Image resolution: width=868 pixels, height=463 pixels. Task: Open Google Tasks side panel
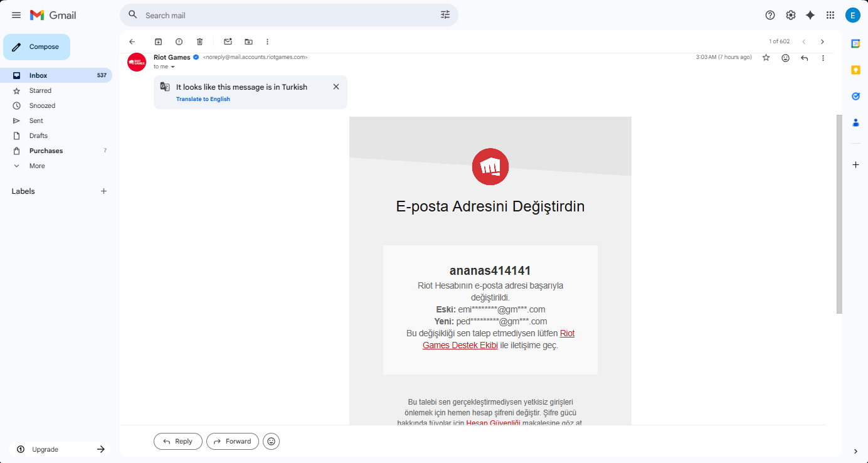click(x=855, y=96)
